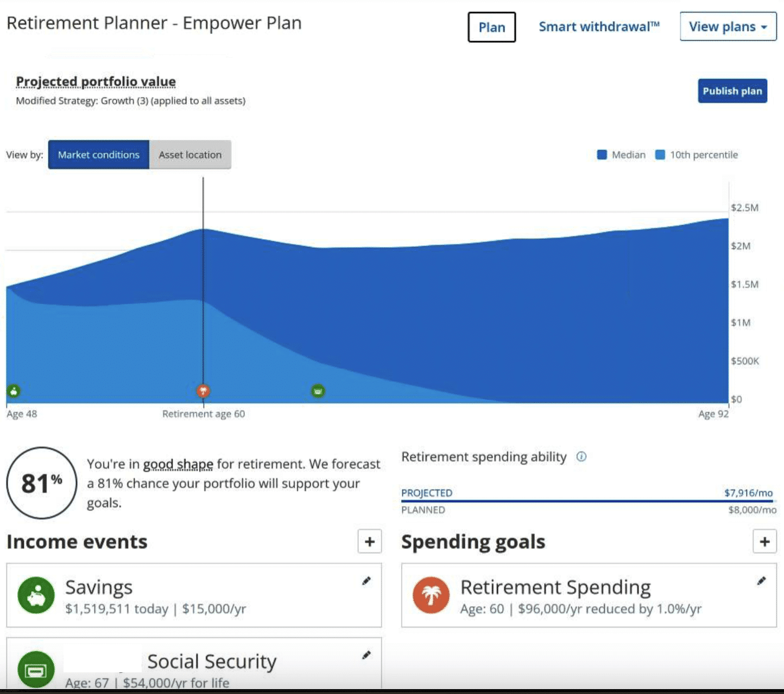Image resolution: width=784 pixels, height=694 pixels.
Task: Select Market conditions view
Action: (98, 155)
